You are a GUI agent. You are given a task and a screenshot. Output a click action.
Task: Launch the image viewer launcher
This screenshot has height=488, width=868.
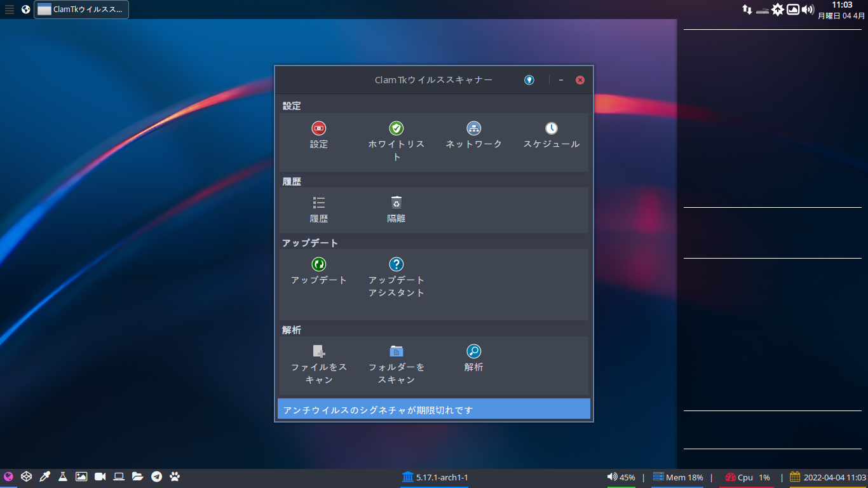click(81, 477)
